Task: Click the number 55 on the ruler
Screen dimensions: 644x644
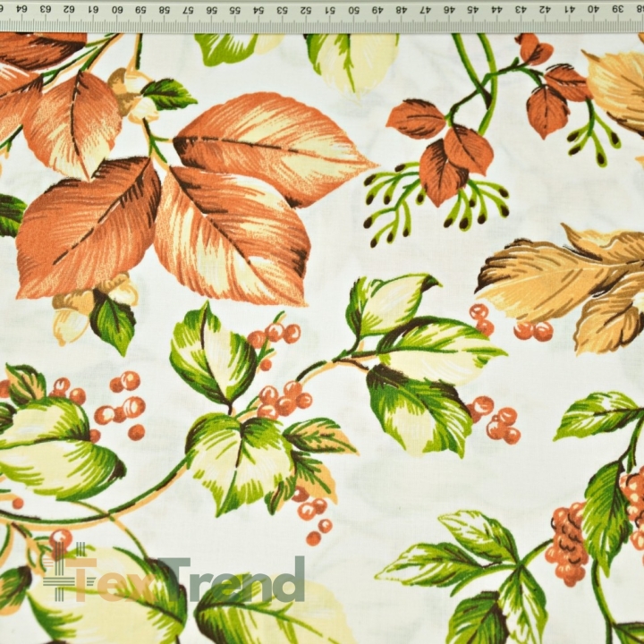Action: [235, 9]
